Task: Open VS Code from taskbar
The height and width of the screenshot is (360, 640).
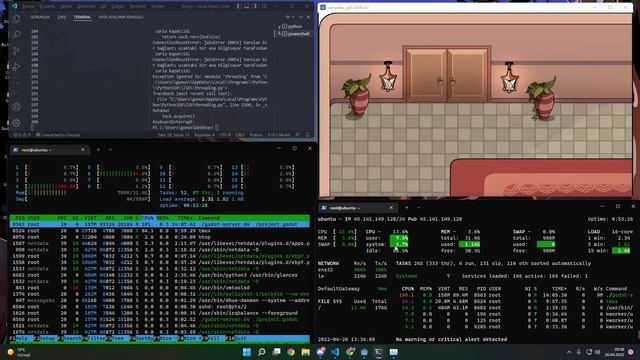Action: click(335, 352)
